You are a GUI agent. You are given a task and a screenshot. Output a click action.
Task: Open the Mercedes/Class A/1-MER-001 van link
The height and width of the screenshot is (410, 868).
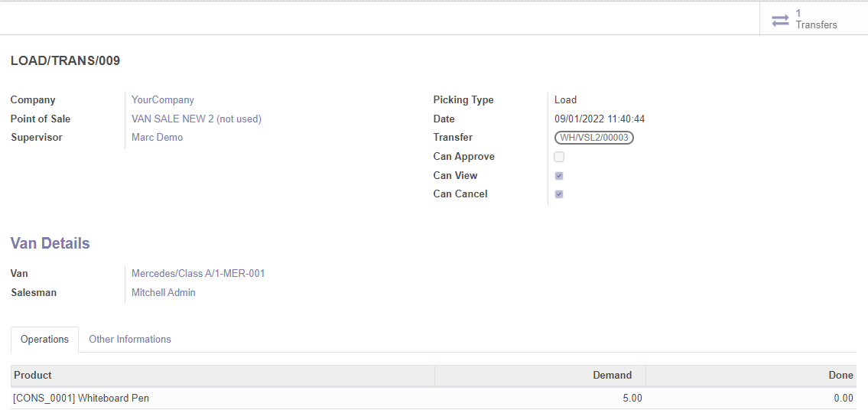click(x=198, y=274)
